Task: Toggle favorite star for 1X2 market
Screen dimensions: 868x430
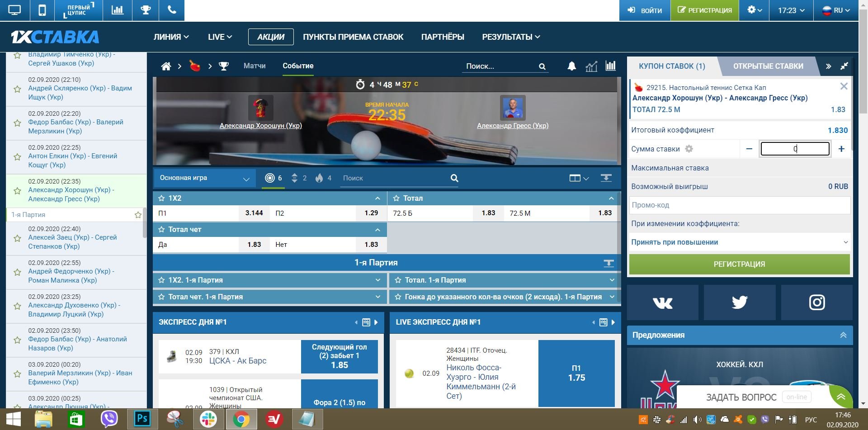Action: tap(161, 198)
